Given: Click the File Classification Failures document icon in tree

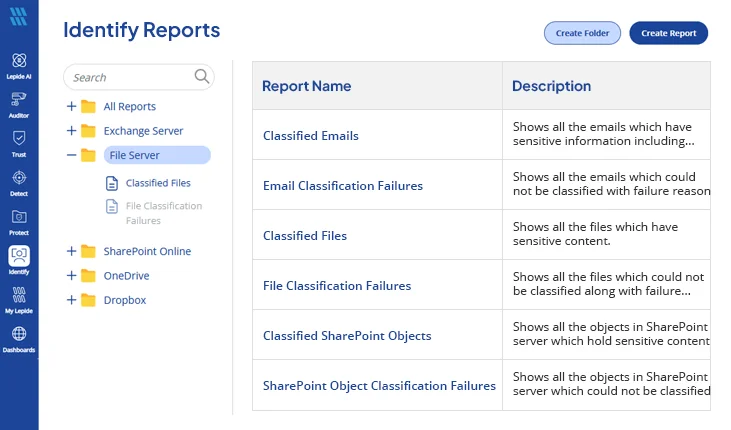Looking at the screenshot, I should point(112,206).
